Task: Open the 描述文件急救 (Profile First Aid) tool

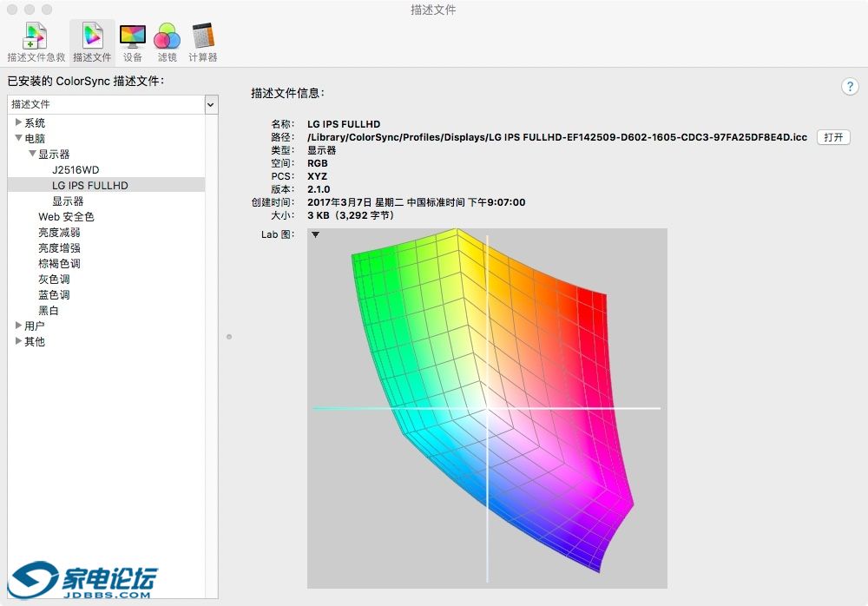Action: pos(36,42)
